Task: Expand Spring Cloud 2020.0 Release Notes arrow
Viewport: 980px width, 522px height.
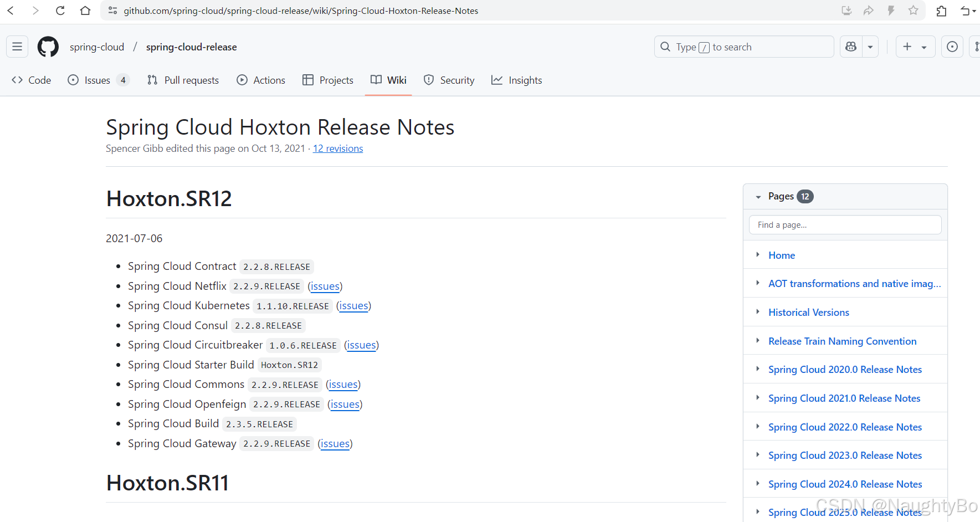Action: [x=758, y=369]
